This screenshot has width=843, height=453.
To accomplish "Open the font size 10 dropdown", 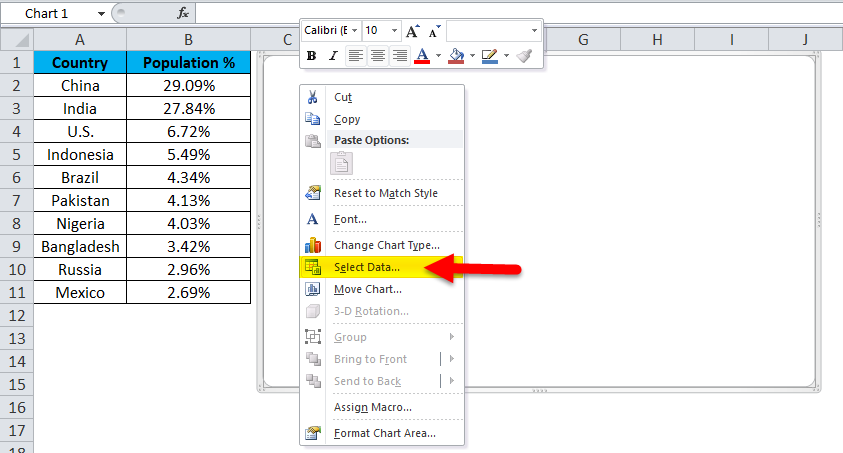I will pyautogui.click(x=394, y=31).
